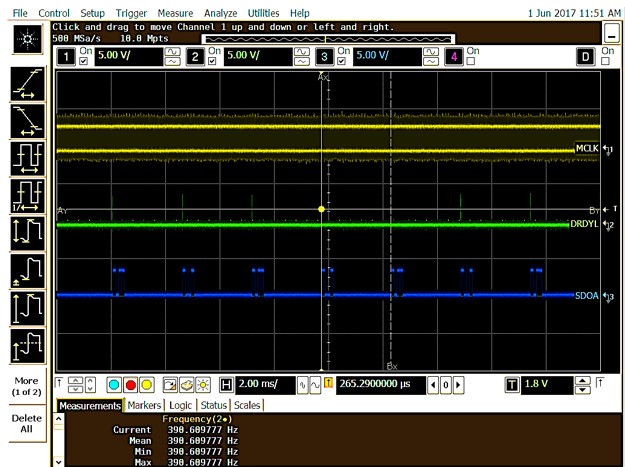Image resolution: width=625 pixels, height=467 pixels.
Task: Toggle the channel 2 On checkbox
Action: (211, 62)
